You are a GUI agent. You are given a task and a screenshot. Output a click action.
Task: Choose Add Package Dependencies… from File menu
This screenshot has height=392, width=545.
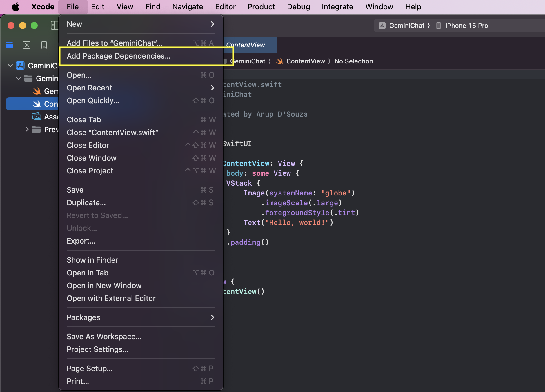click(x=119, y=56)
